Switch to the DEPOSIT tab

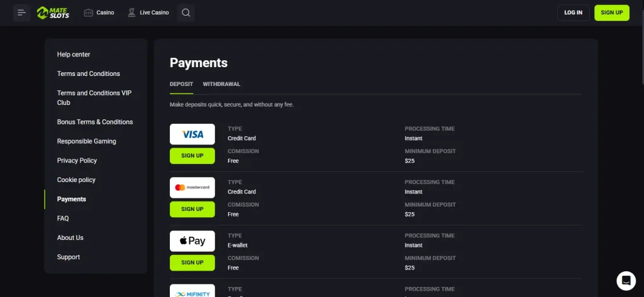[181, 84]
